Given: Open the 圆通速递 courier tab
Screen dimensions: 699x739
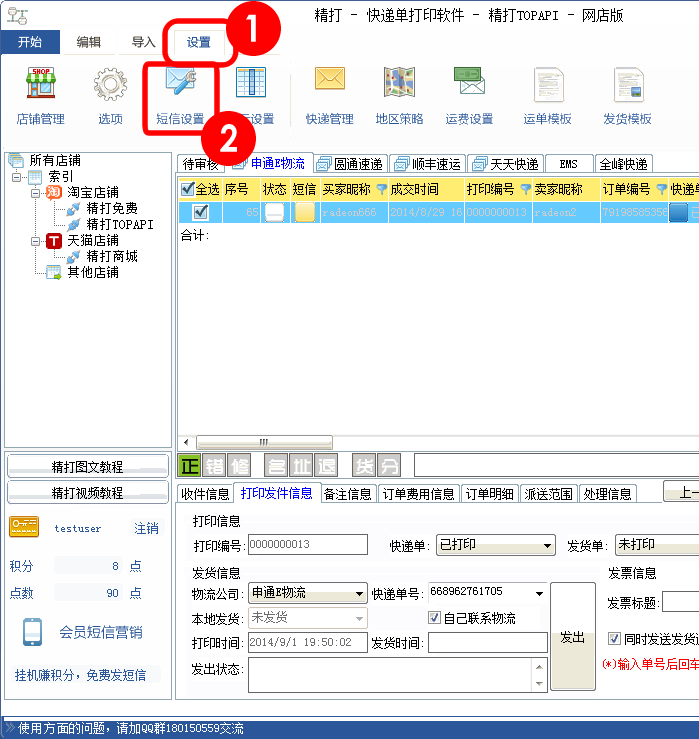Looking at the screenshot, I should [350, 164].
